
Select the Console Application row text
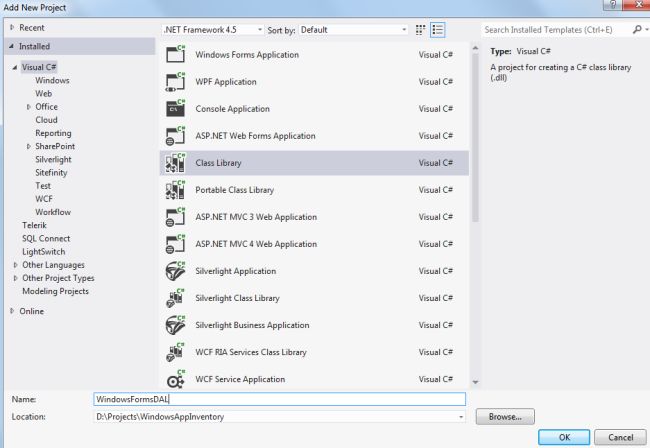(233, 109)
